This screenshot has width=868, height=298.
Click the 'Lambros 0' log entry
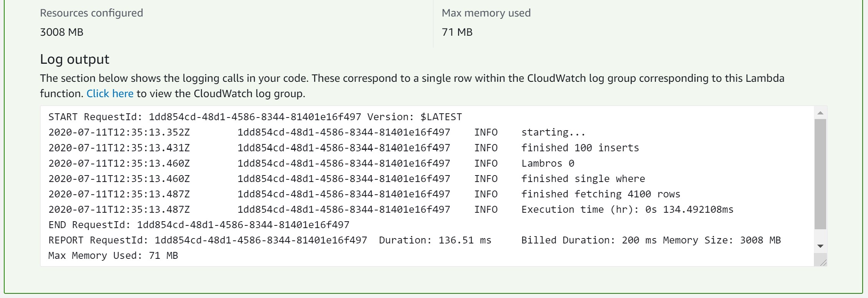tap(548, 163)
